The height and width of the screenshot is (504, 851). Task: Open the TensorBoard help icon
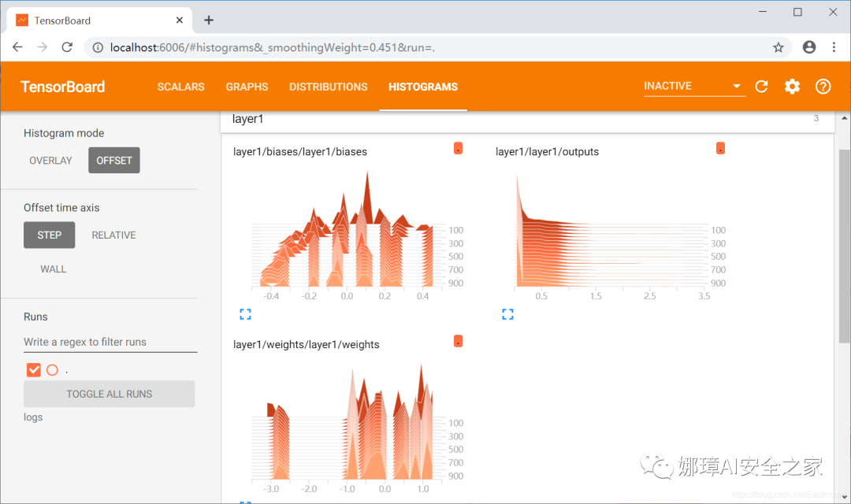point(823,87)
